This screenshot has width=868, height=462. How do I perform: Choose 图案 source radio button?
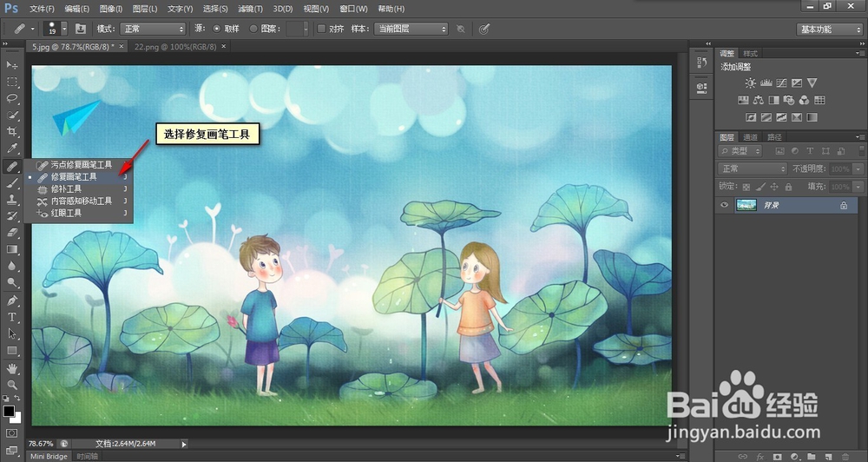click(253, 29)
